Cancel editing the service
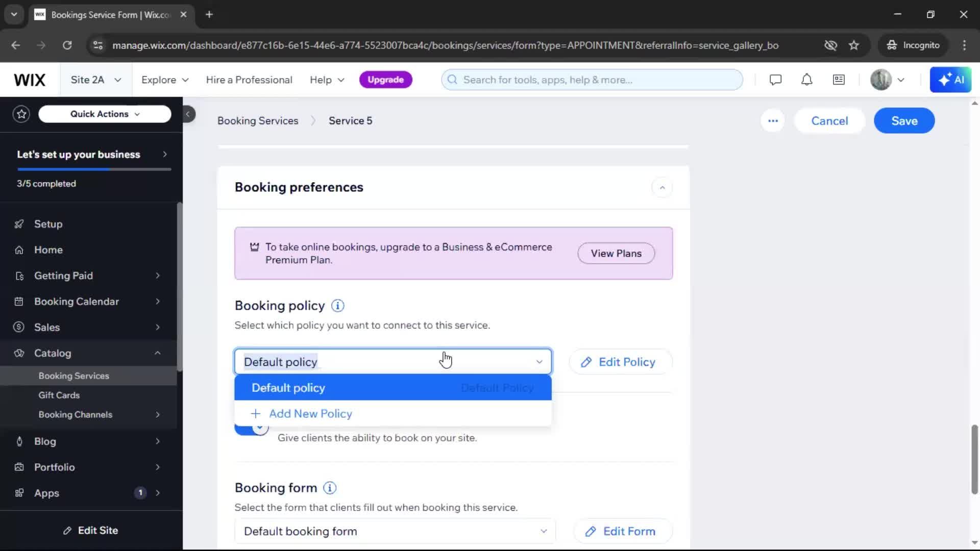Screen dimensions: 980x551 (x=829, y=121)
